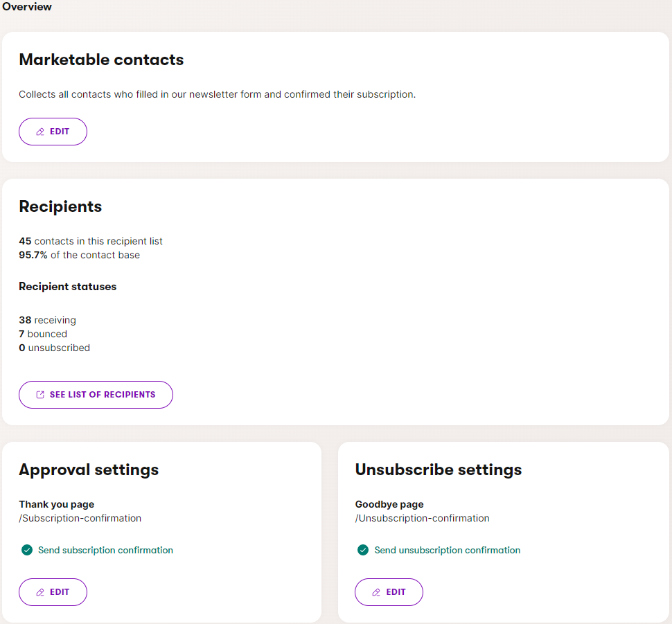672x624 pixels.
Task: Select the Send subscription confirmation text
Action: [x=105, y=551]
